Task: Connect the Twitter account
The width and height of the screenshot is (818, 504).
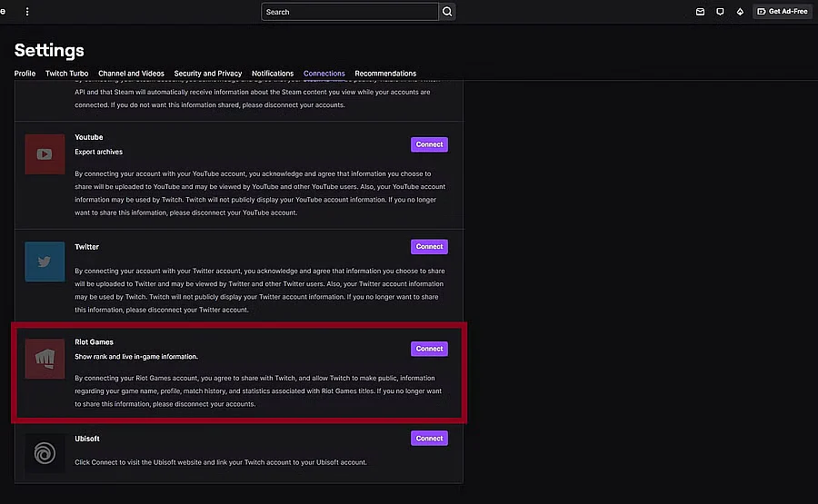Action: [429, 246]
